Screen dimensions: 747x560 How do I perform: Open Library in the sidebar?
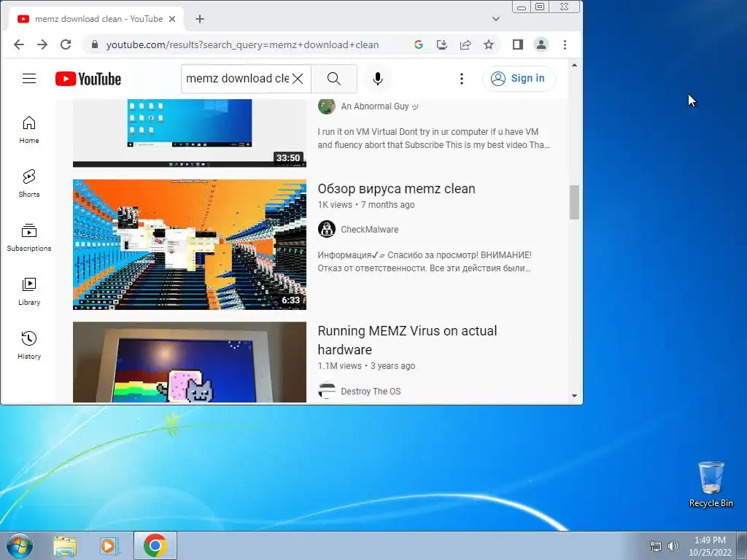[29, 292]
